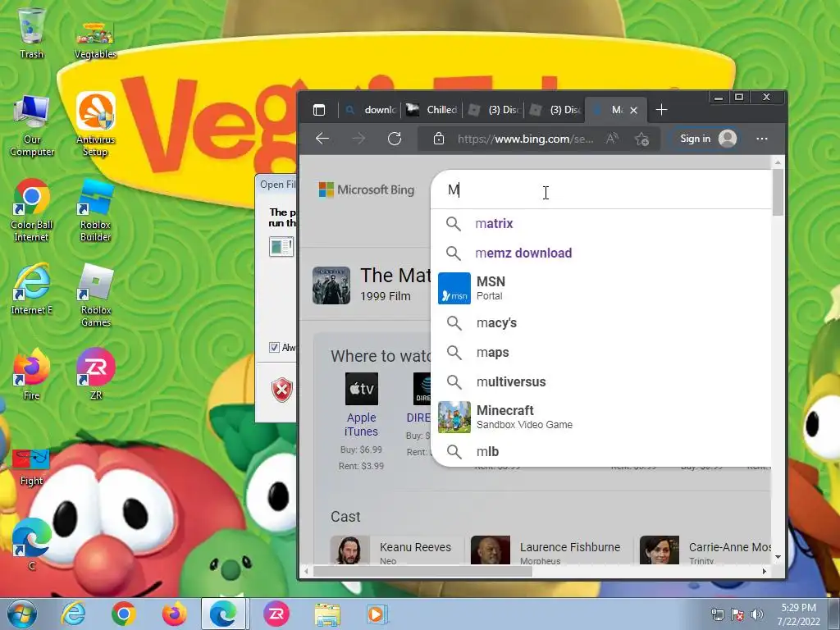Open Our Computer desktop icon
Screen dimensions: 840x630
[32, 126]
